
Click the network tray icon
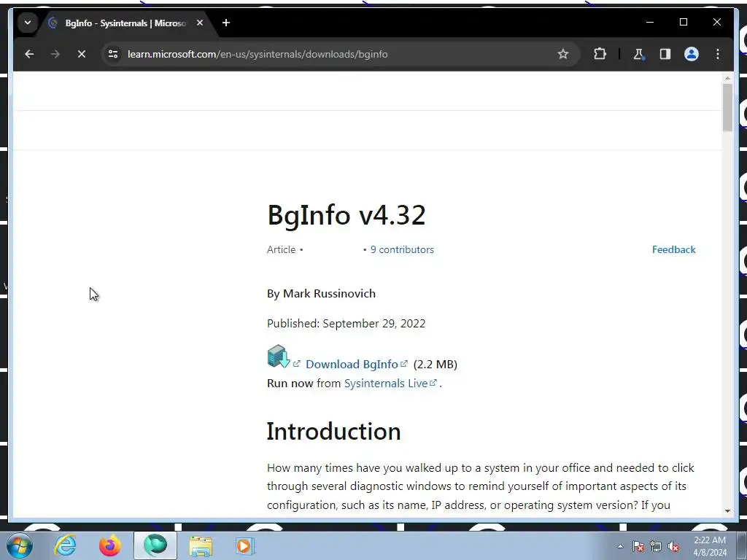[x=656, y=546]
